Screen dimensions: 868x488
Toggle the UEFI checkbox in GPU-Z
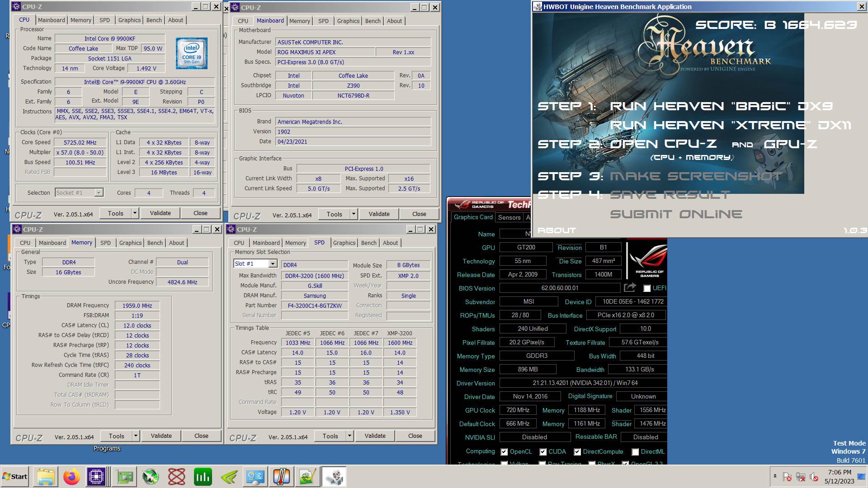click(647, 288)
